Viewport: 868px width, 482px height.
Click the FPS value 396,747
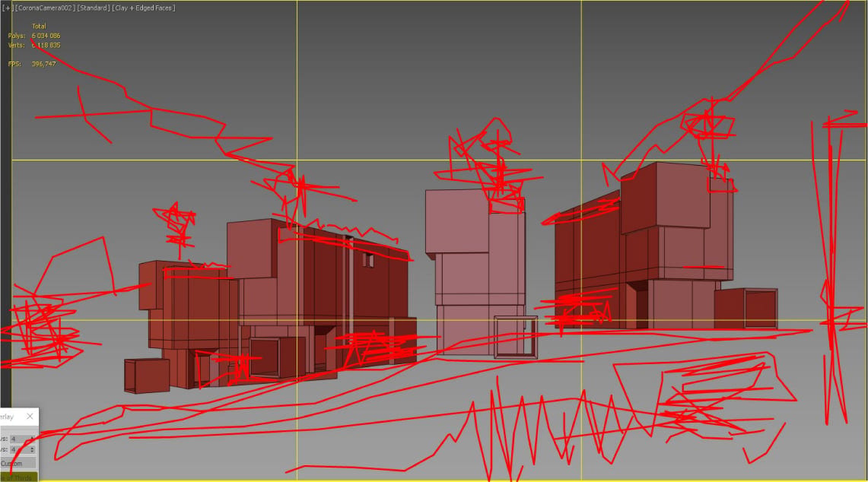[43, 64]
